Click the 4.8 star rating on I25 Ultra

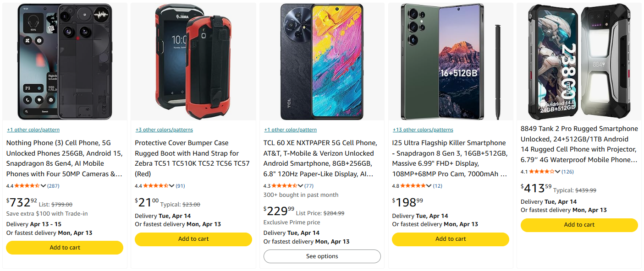(413, 185)
